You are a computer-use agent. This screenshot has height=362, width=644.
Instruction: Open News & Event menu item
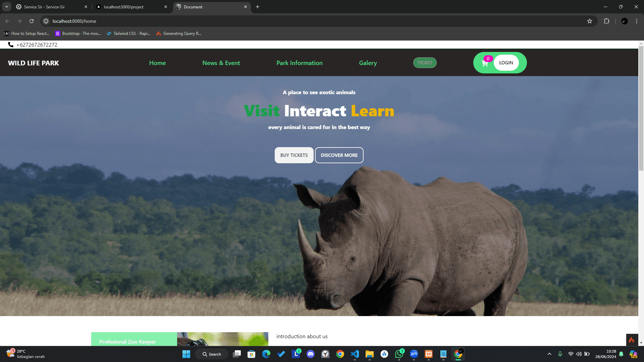(221, 63)
